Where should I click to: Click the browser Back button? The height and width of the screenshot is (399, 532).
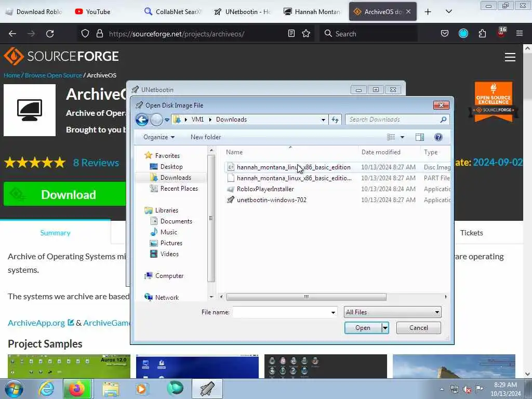(x=12, y=34)
